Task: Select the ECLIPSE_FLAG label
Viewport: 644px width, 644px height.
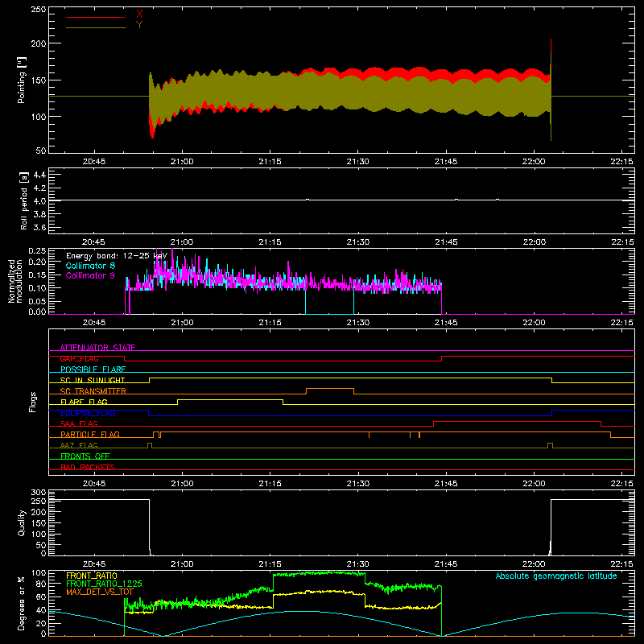Action: click(x=88, y=413)
